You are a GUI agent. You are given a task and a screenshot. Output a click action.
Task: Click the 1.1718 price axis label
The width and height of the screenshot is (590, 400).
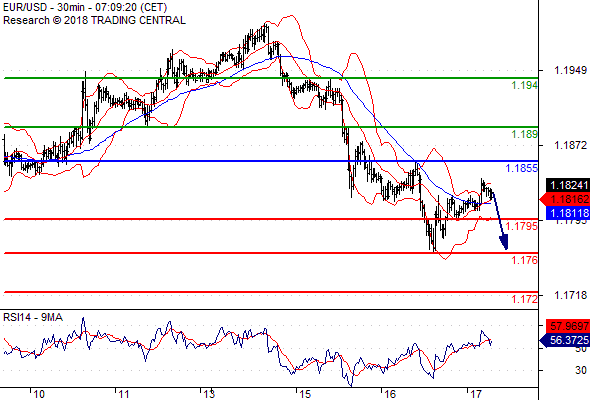tap(570, 295)
